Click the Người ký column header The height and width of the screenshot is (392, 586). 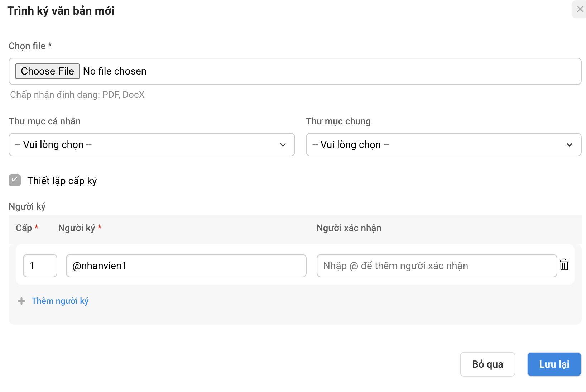77,228
